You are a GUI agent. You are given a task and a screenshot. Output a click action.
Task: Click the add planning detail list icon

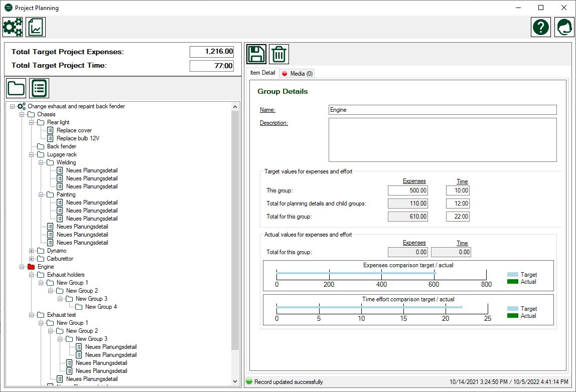(x=39, y=89)
